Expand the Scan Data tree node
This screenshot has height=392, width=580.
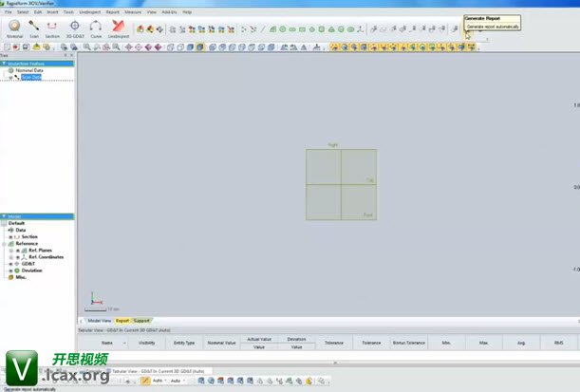(x=10, y=77)
